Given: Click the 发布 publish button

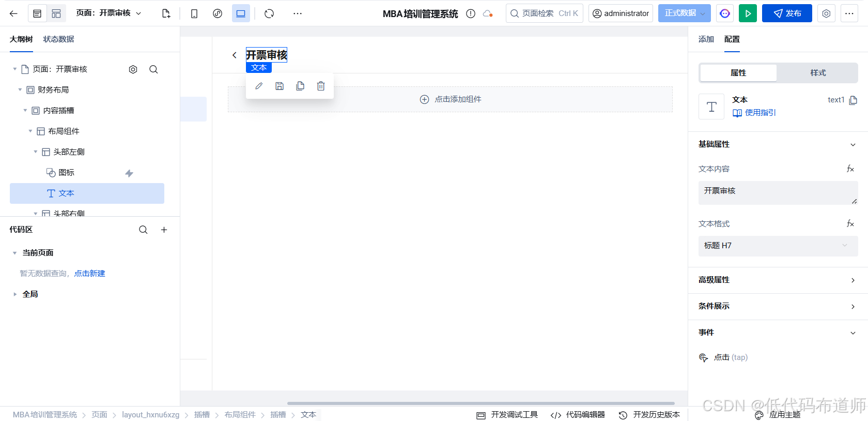Looking at the screenshot, I should click(x=787, y=13).
